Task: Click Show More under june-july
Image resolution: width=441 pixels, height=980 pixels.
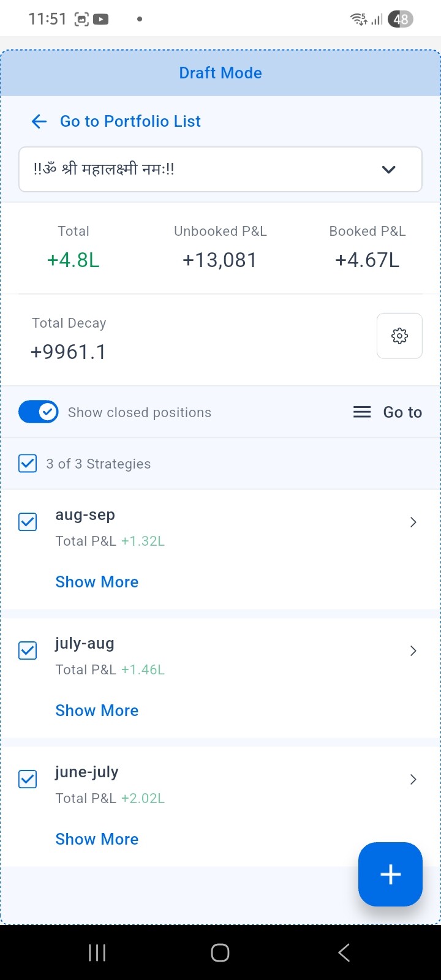Action: point(97,839)
